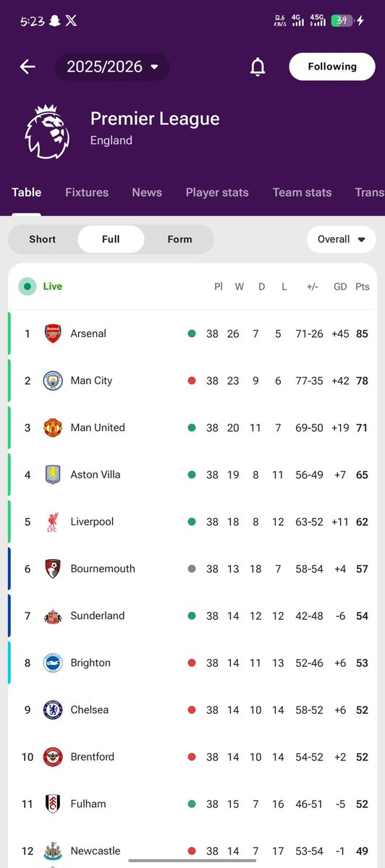Expand the Overall filter dropdown
The height and width of the screenshot is (868, 385).
point(342,239)
